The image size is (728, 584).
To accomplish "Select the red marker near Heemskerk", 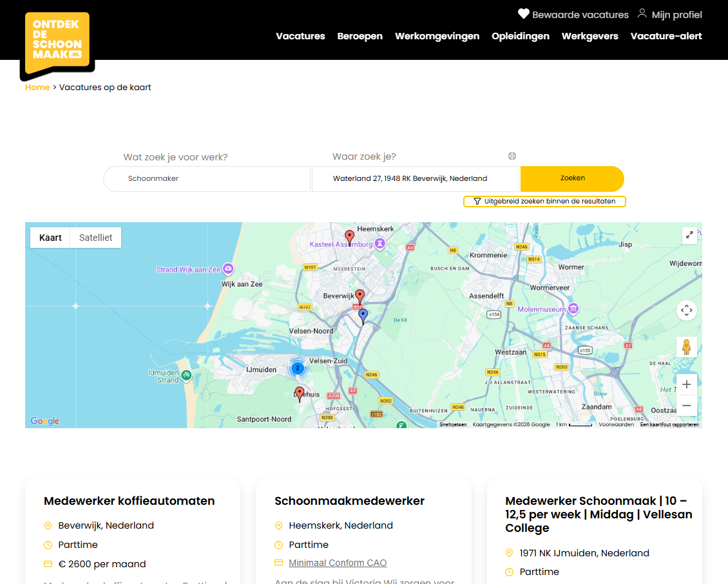I will (x=349, y=236).
